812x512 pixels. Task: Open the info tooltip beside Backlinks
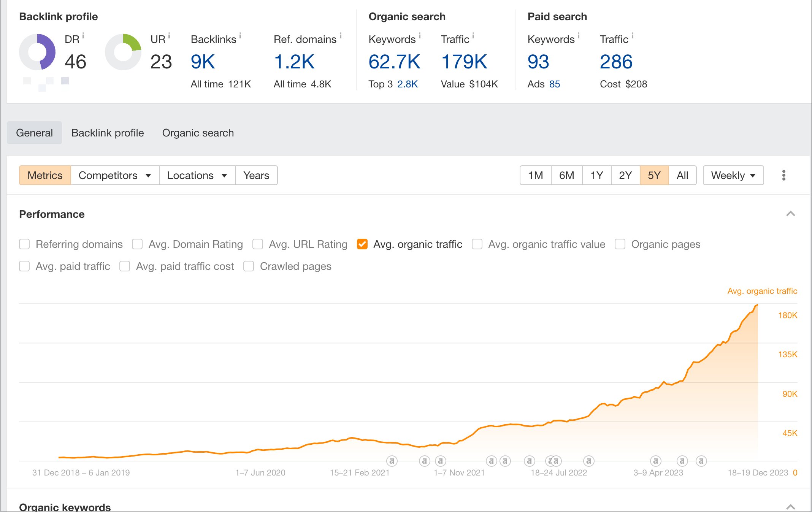click(240, 36)
